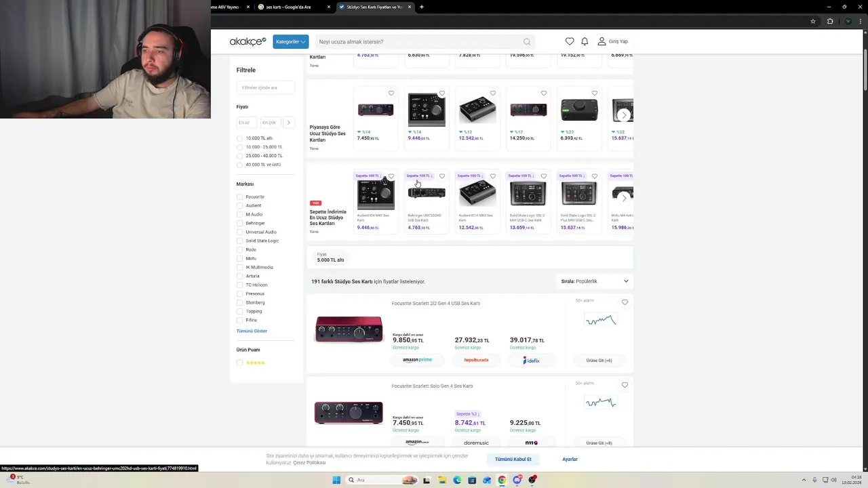Click 'Ürüne Git (+6)' for Scarlett 2i2
The height and width of the screenshot is (488, 868).
[599, 361]
